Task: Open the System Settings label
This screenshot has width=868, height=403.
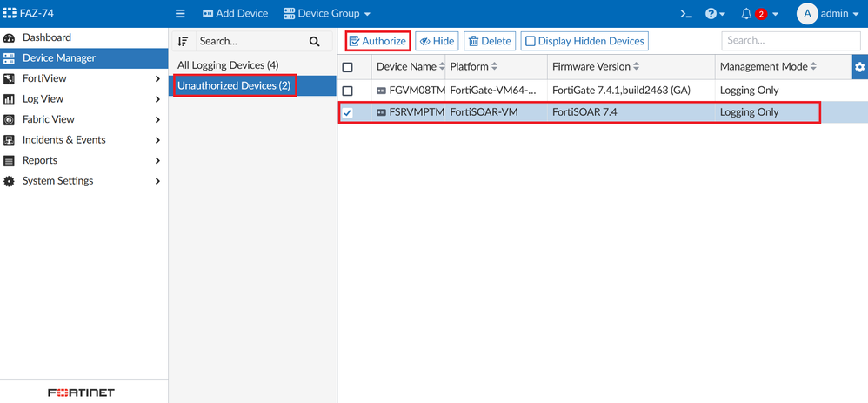Action: (x=57, y=181)
